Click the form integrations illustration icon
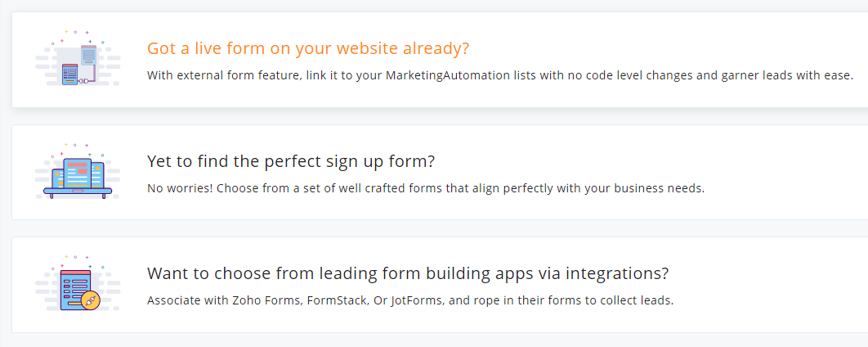Image resolution: width=868 pixels, height=347 pixels. tap(78, 285)
